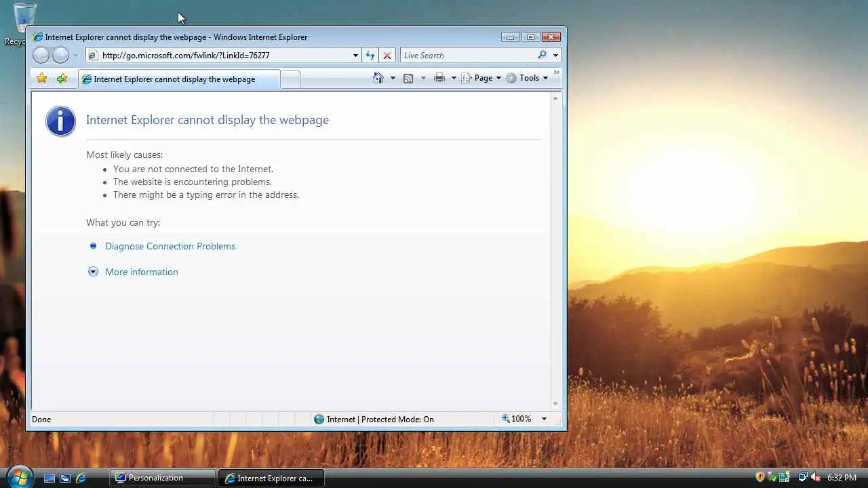Expand the Home button dropdown arrow
The width and height of the screenshot is (868, 488).
click(x=393, y=78)
